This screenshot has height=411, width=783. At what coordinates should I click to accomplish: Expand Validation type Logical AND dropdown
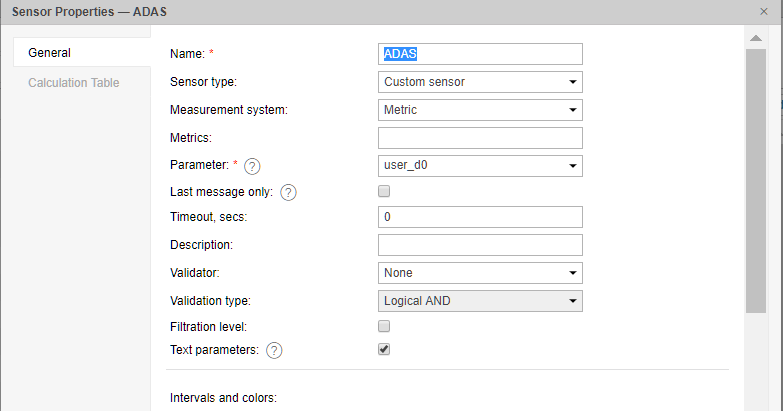pyautogui.click(x=480, y=300)
